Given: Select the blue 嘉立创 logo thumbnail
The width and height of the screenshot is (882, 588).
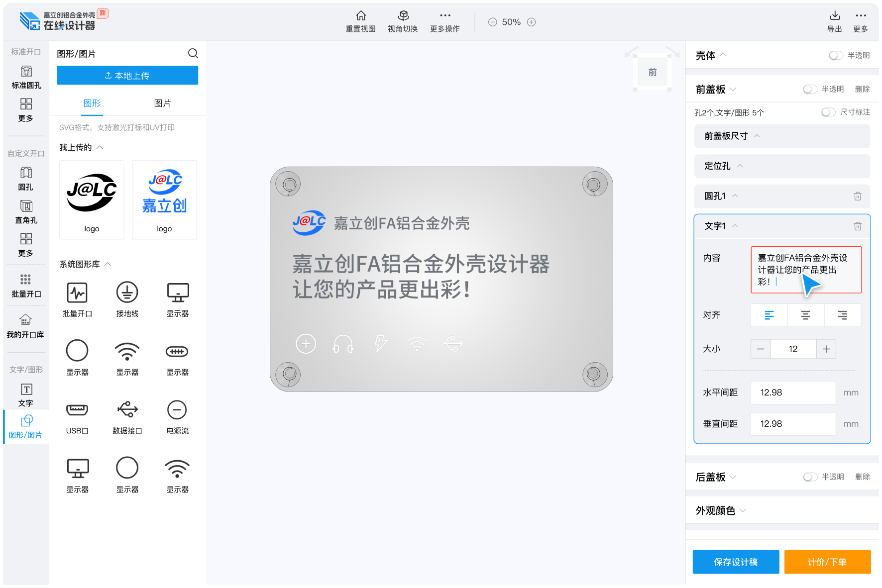Looking at the screenshot, I should [x=164, y=199].
